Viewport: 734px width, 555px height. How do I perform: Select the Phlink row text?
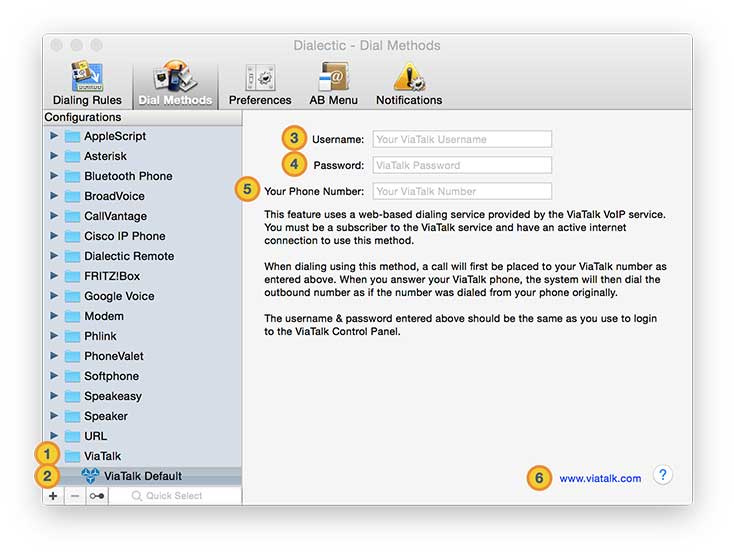[100, 336]
